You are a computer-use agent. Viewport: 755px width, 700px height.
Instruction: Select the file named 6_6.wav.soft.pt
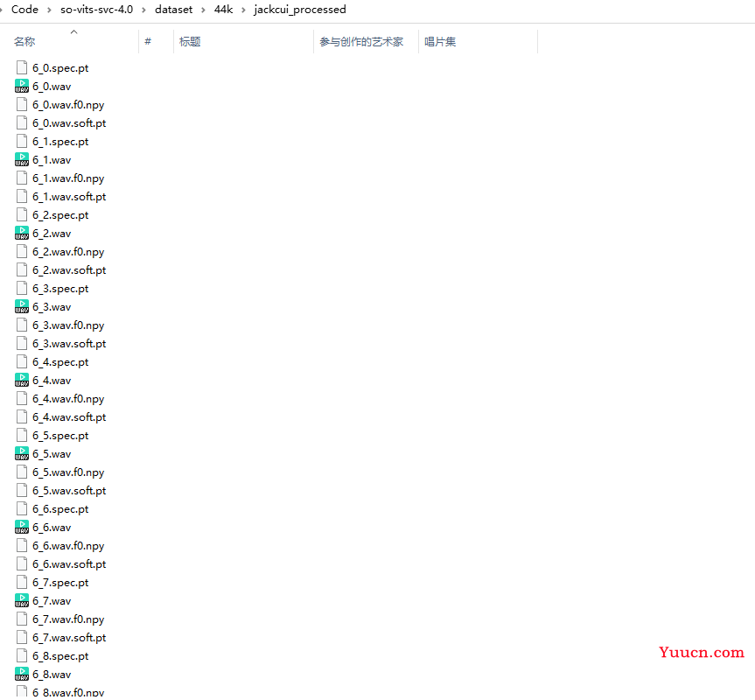coord(69,564)
